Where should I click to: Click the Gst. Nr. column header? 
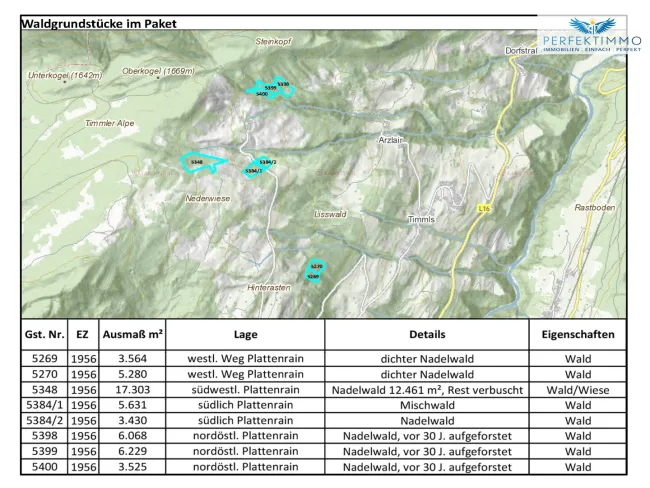[x=44, y=335]
